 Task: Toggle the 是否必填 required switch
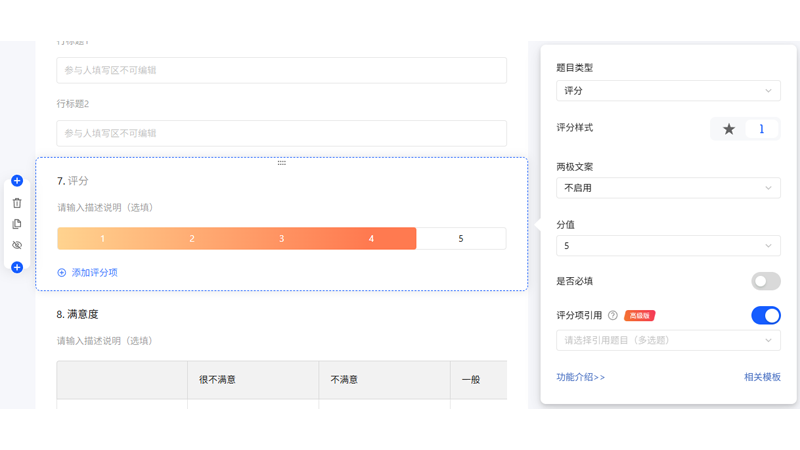coord(766,281)
